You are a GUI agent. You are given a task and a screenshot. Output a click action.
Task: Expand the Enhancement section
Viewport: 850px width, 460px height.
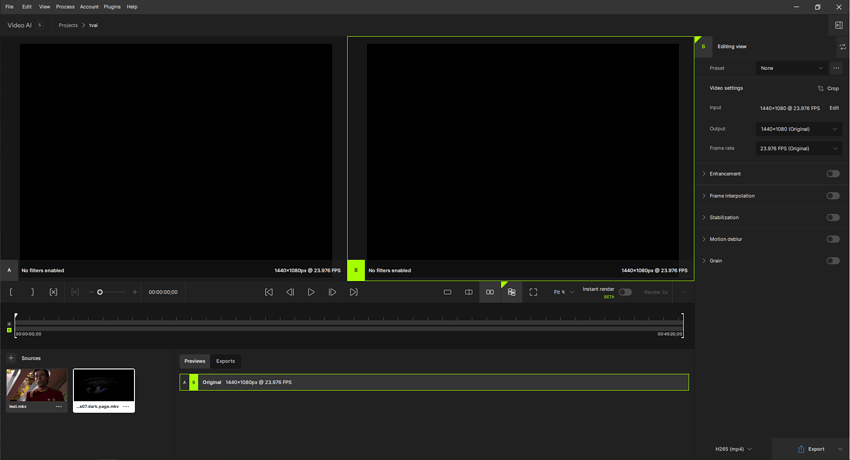pyautogui.click(x=704, y=174)
